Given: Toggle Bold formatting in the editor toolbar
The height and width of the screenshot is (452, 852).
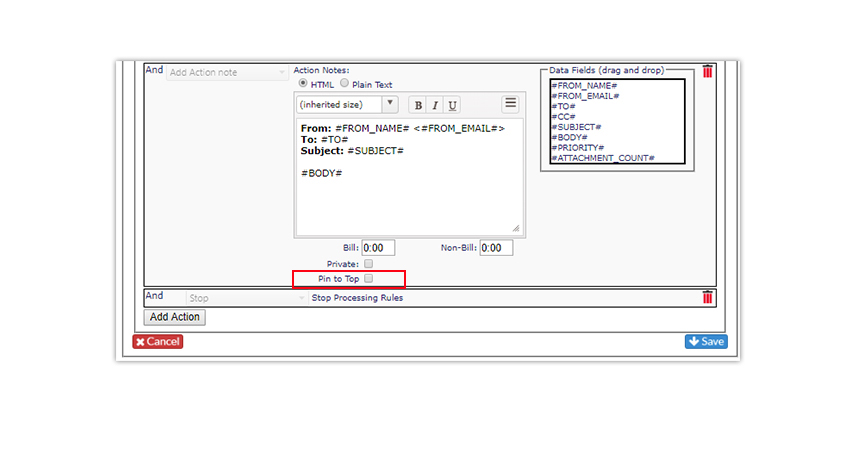Looking at the screenshot, I should pyautogui.click(x=418, y=105).
